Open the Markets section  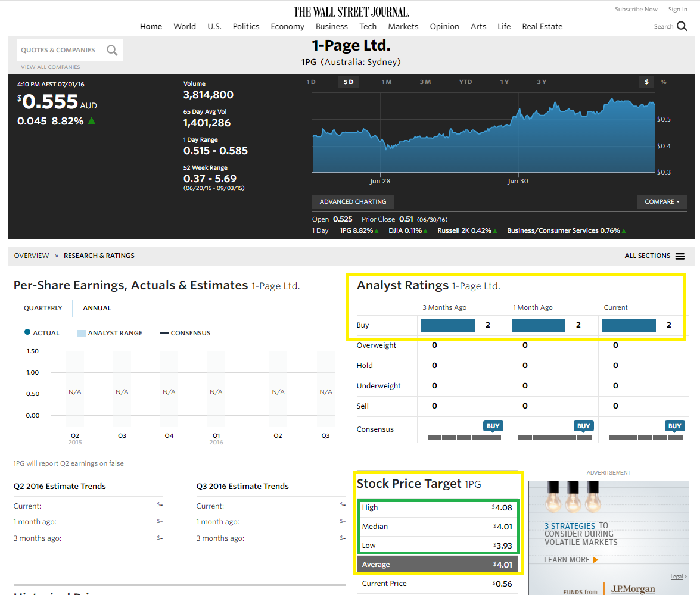[x=403, y=26]
